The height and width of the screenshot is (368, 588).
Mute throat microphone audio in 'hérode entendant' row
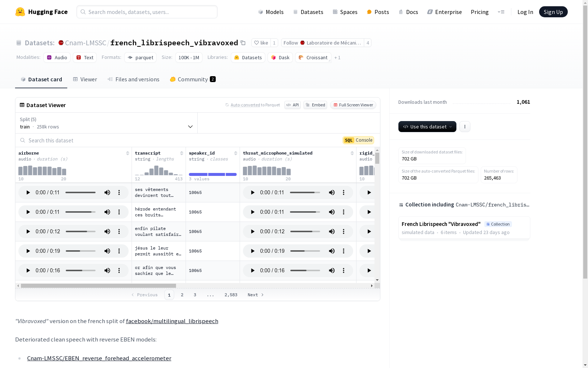(332, 212)
